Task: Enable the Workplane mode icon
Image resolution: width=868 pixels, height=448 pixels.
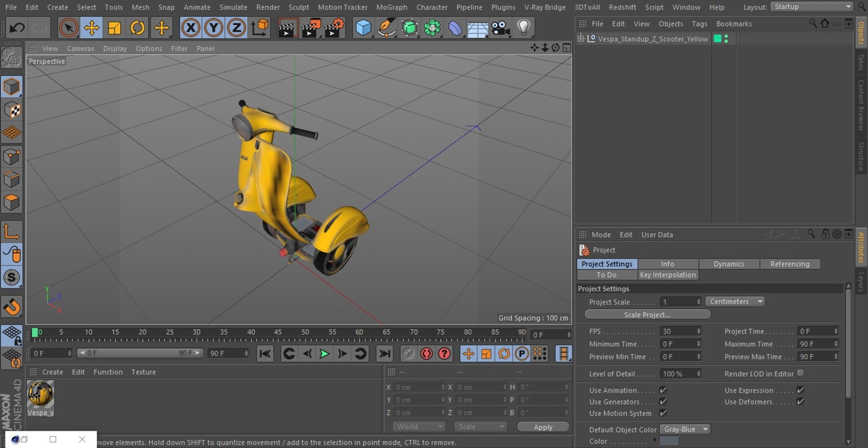Action: (x=12, y=133)
